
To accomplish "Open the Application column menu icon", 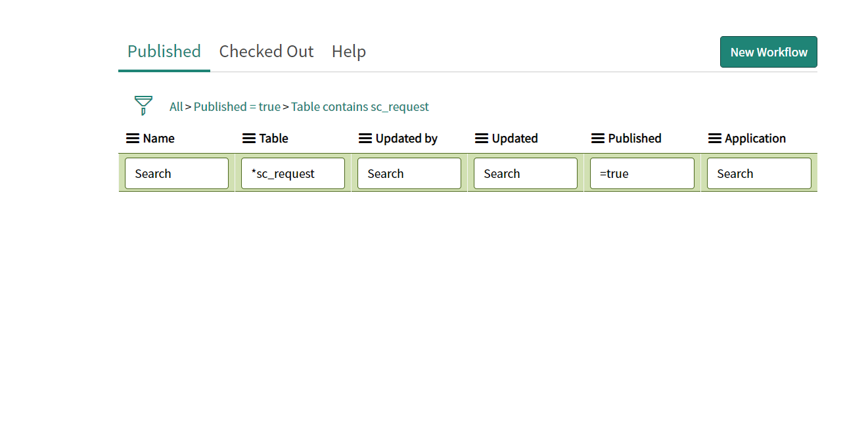I will (x=715, y=139).
